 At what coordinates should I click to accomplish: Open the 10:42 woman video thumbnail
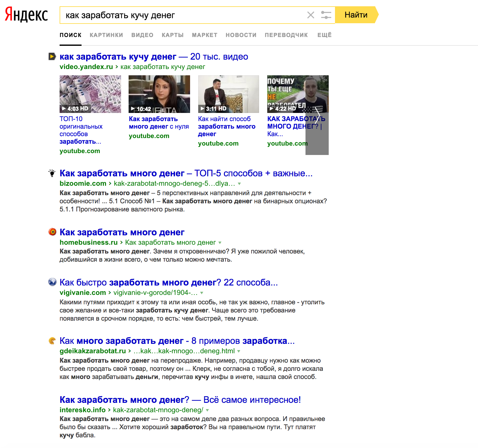tap(159, 94)
